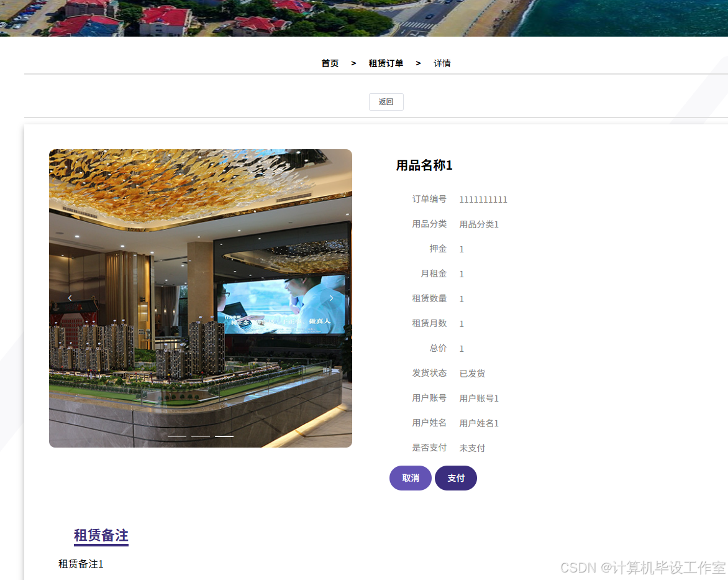Show the previous carousel image with left arrow
This screenshot has height=580, width=728.
pyautogui.click(x=70, y=298)
